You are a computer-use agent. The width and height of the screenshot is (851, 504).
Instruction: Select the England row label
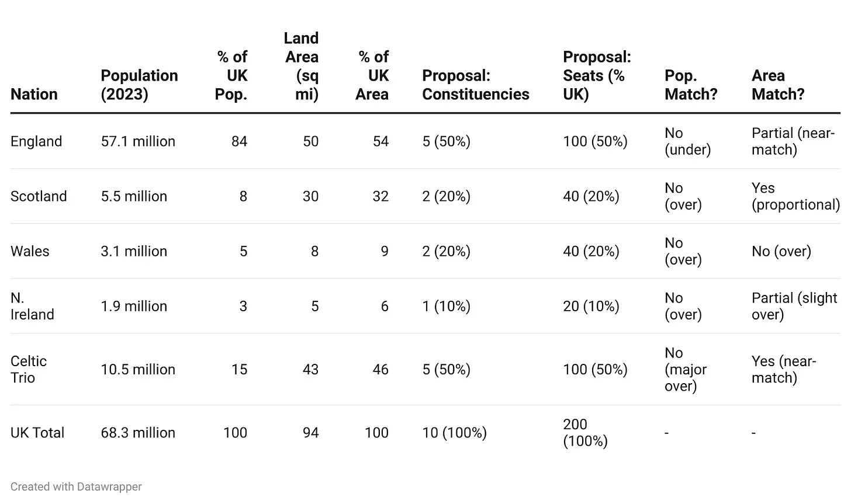click(x=36, y=141)
